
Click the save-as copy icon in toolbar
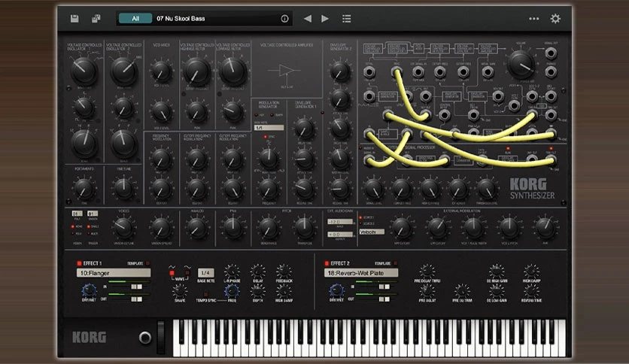click(x=96, y=19)
